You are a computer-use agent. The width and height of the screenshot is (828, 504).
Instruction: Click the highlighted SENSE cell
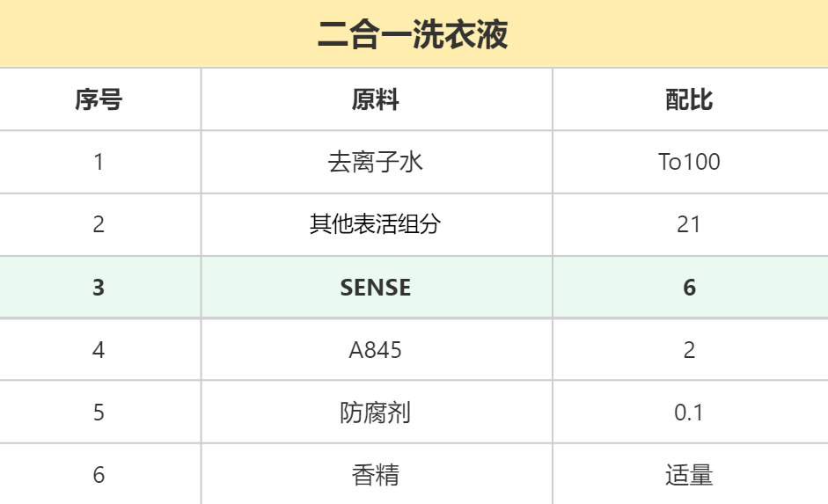376,288
